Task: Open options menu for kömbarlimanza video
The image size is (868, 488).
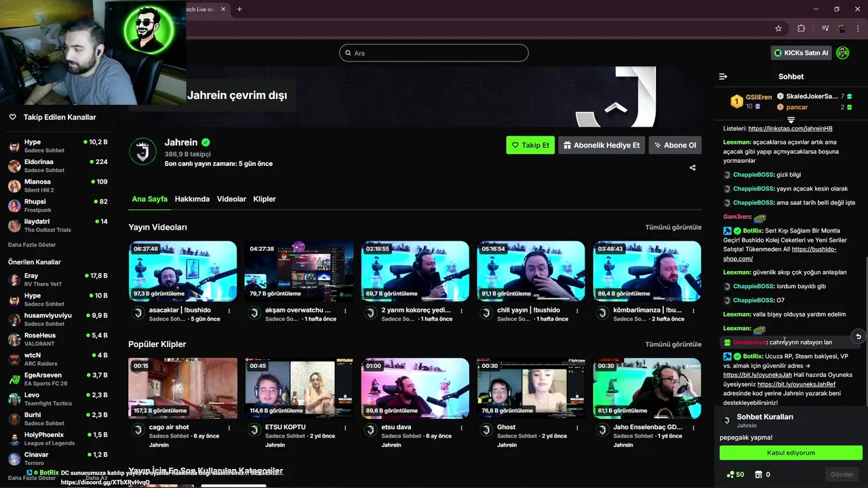Action: 693,310
